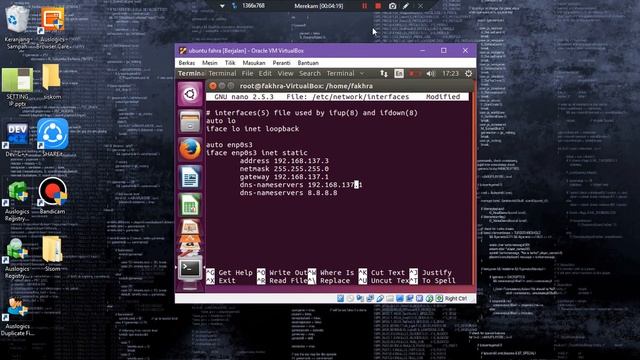Open the Berkas menu in VirtualBox
Screen dimensions: 640x360
pyautogui.click(x=187, y=63)
